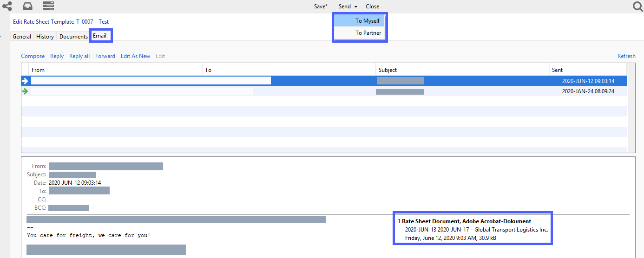Sort by the Subject column header
Screen dimensions: 644x258
click(462, 70)
